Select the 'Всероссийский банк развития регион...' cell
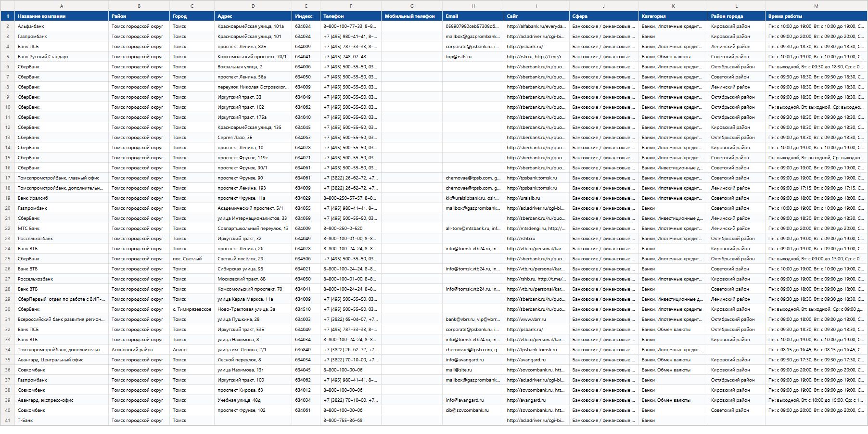 point(62,319)
